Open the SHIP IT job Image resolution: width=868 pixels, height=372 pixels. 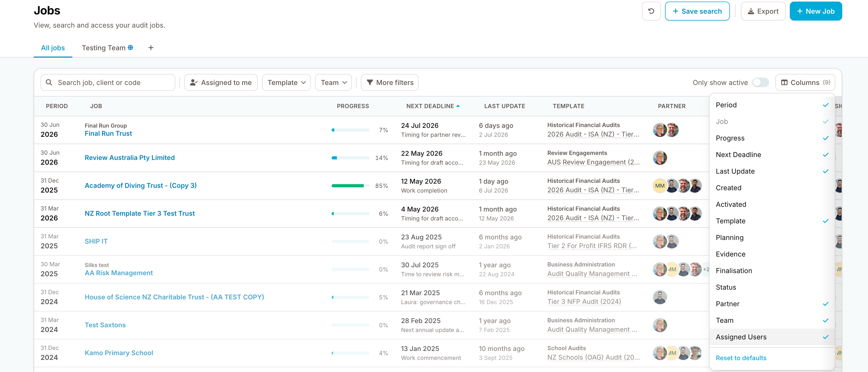click(x=96, y=241)
